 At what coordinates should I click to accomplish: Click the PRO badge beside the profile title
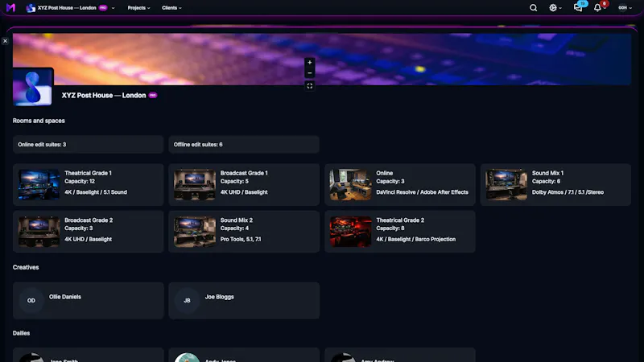click(x=153, y=95)
